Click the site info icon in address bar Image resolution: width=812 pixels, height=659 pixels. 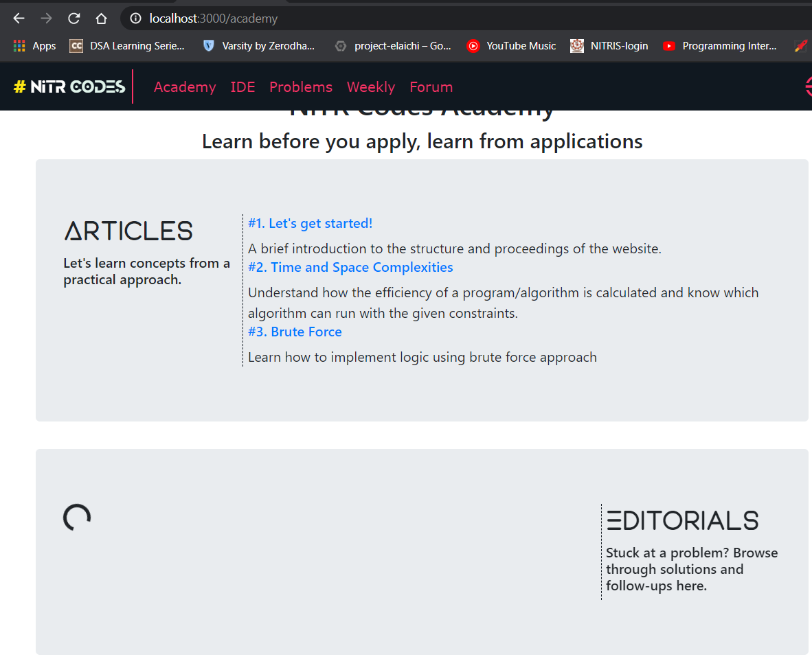[135, 19]
